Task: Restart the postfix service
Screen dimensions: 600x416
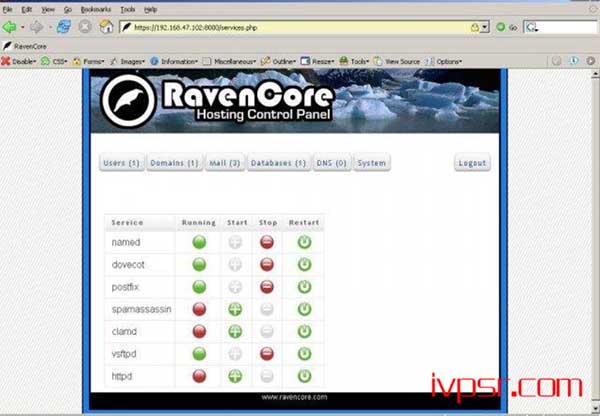Action: tap(304, 287)
